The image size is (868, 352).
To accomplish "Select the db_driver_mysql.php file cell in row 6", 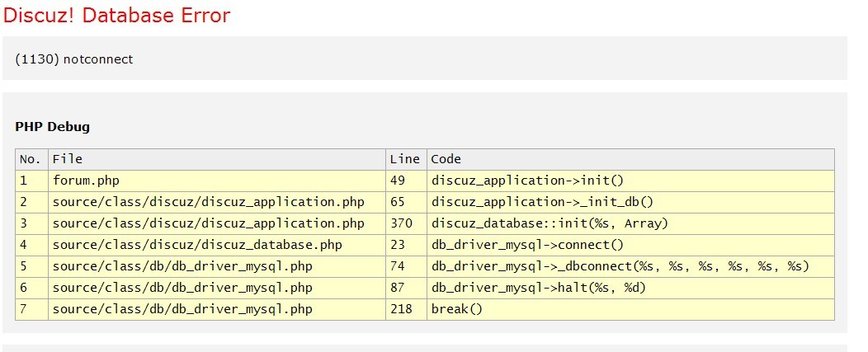I will 217,289.
